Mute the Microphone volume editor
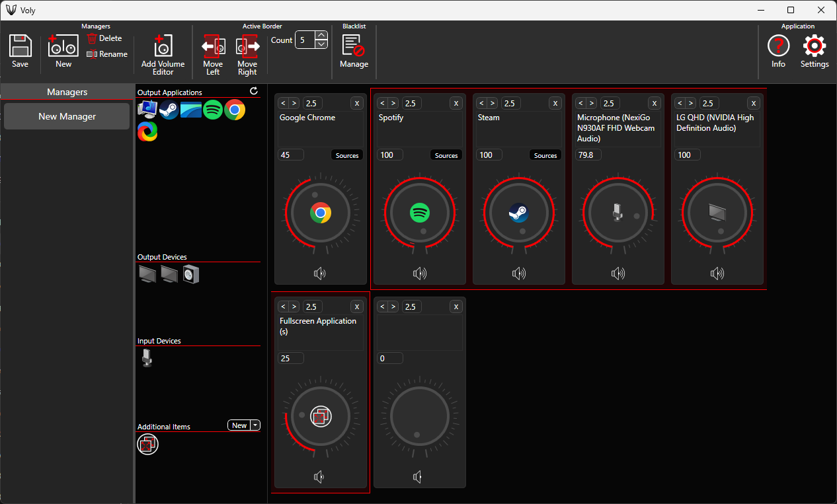837x504 pixels. pos(618,273)
